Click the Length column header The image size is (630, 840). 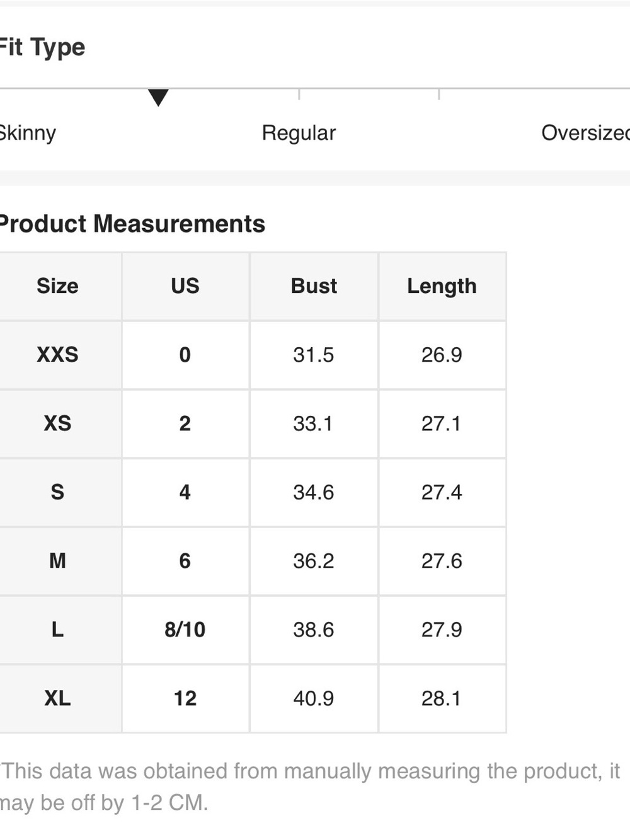click(x=442, y=286)
